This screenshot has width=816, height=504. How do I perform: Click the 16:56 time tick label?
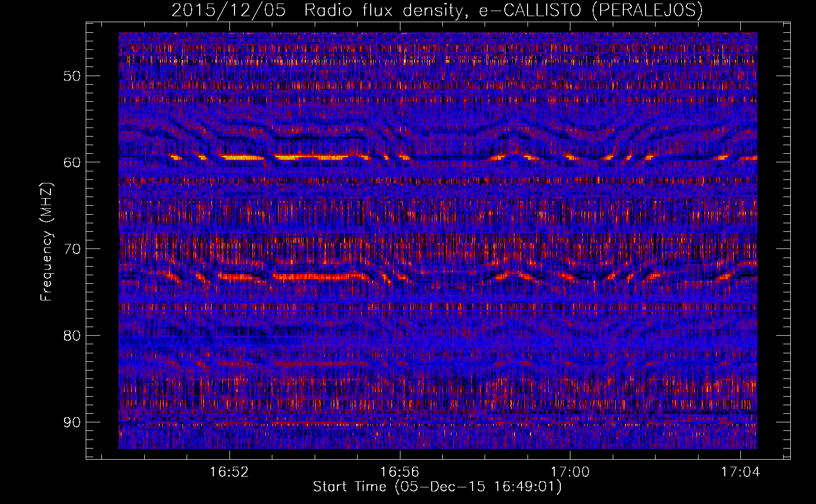pyautogui.click(x=400, y=472)
